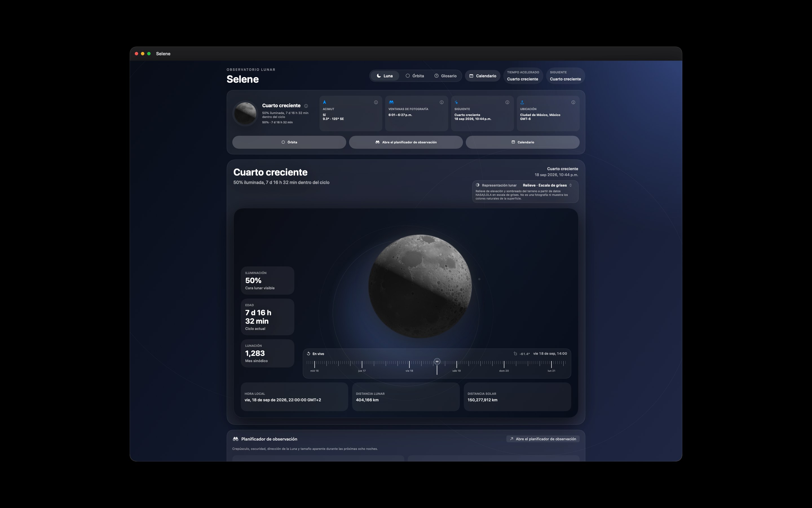
Task: Open info for the Siguiente card
Action: [x=507, y=102]
